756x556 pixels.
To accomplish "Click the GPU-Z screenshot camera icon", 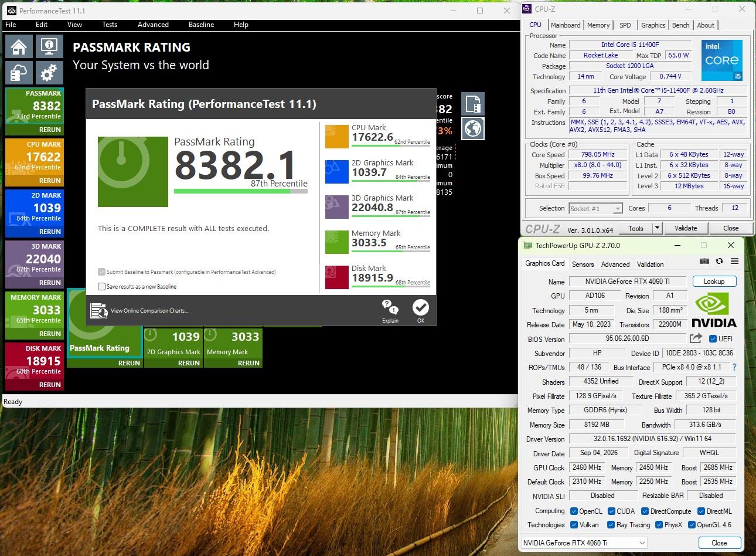I will point(704,261).
